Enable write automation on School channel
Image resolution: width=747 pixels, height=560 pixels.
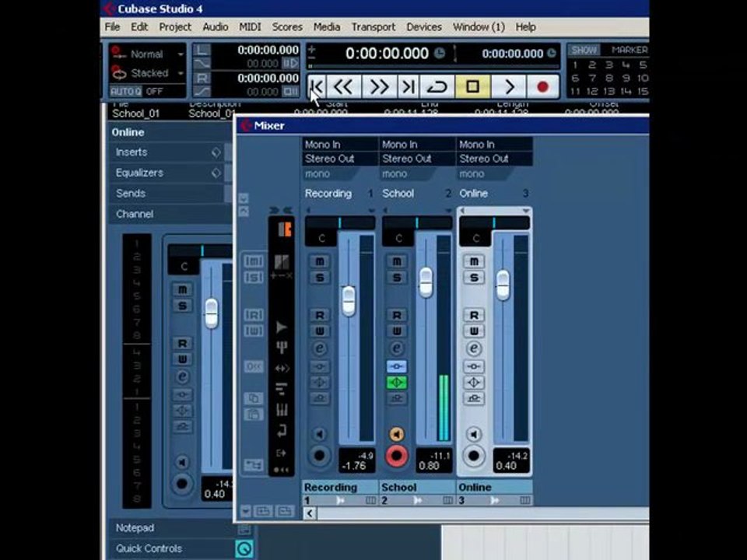point(397,331)
